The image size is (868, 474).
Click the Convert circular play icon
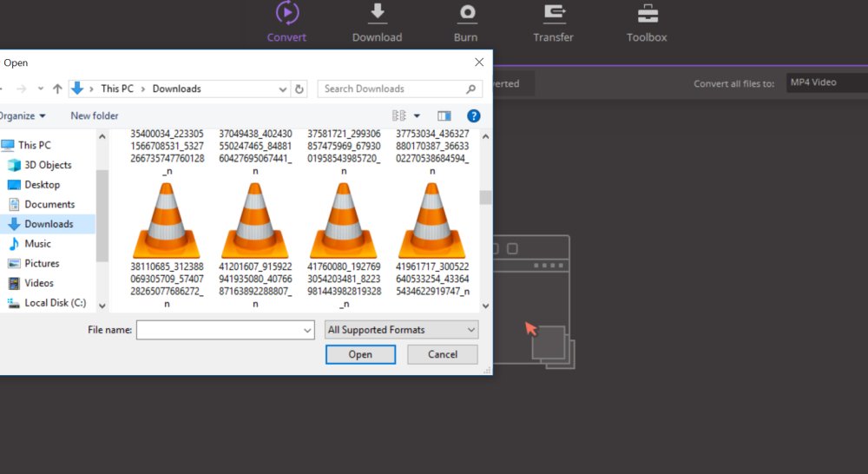pyautogui.click(x=287, y=13)
